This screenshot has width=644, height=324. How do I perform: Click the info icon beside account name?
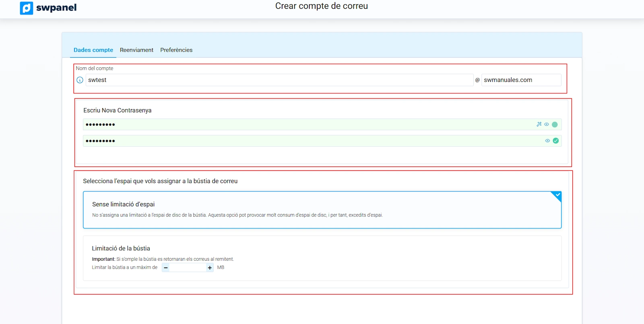[x=80, y=80]
